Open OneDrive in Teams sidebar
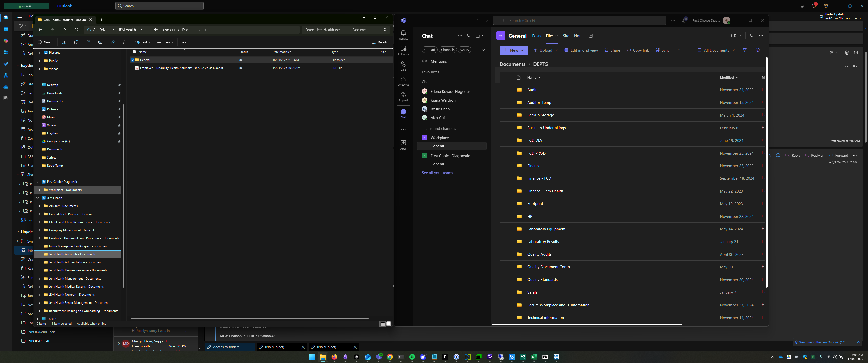Screen dimensions: 868x363 403,81
